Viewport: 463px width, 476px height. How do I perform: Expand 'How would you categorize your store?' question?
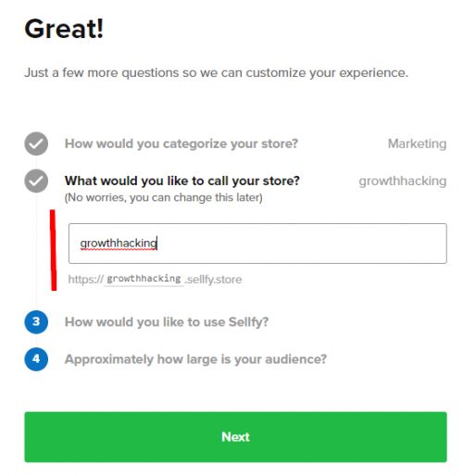click(181, 144)
